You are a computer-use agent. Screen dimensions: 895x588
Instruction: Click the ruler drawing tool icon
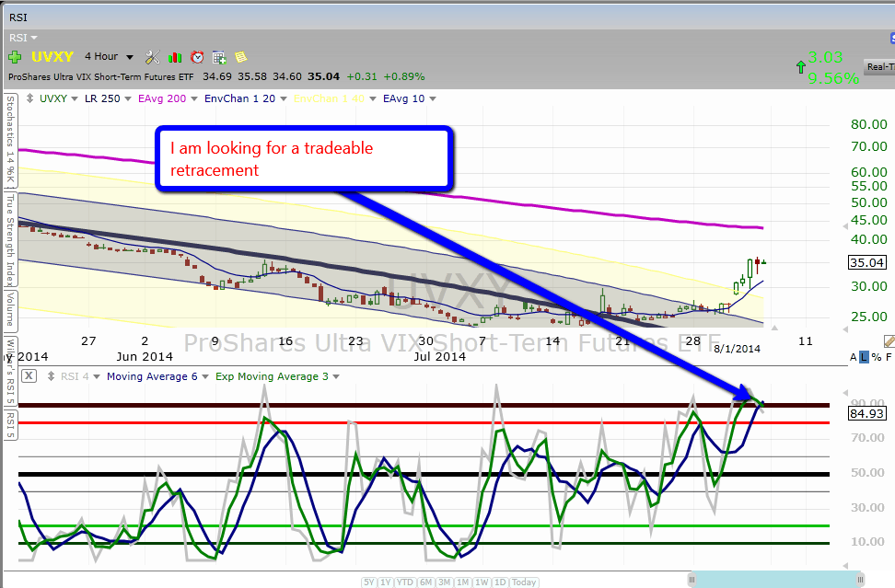click(889, 341)
